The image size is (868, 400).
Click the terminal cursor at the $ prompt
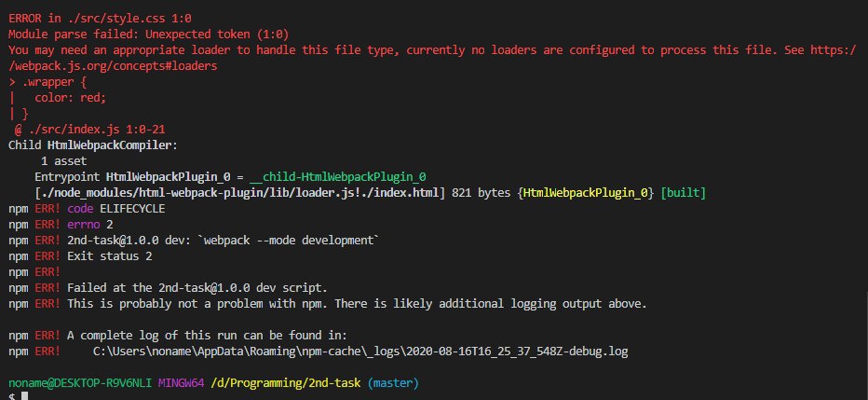click(24, 396)
